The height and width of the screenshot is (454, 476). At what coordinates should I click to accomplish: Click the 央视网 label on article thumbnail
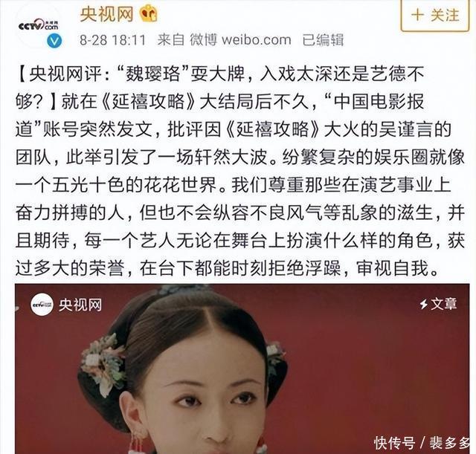point(80,305)
